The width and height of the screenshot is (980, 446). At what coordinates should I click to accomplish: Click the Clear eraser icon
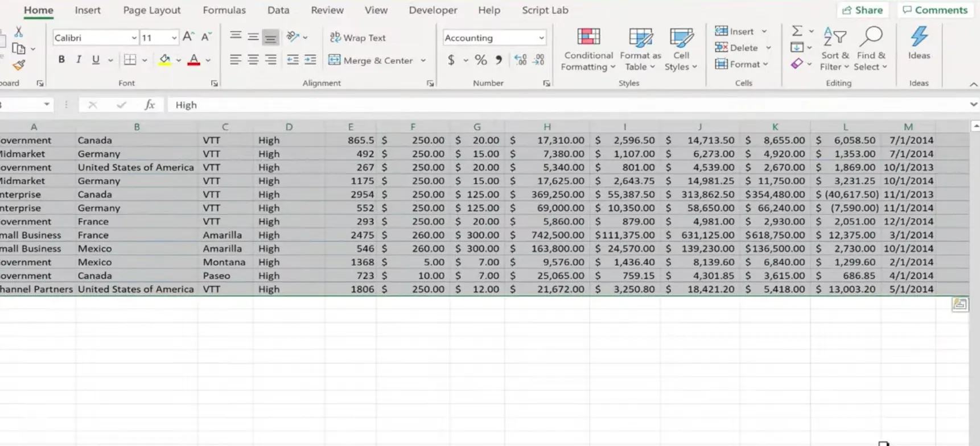797,64
